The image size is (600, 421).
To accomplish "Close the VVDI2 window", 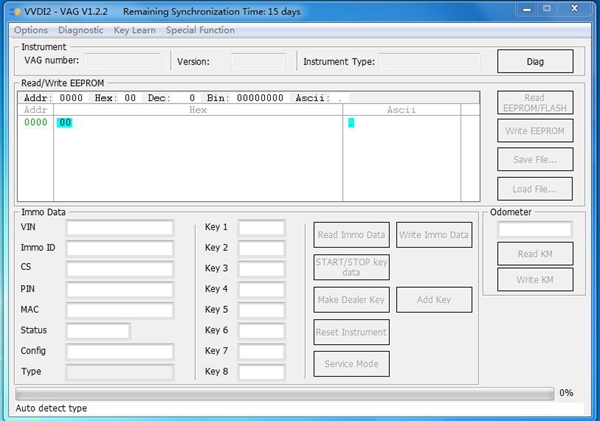I will click(574, 8).
